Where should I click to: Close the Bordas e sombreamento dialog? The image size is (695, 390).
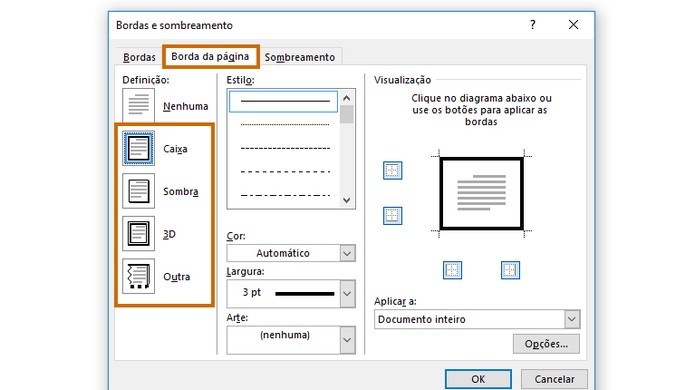(573, 25)
